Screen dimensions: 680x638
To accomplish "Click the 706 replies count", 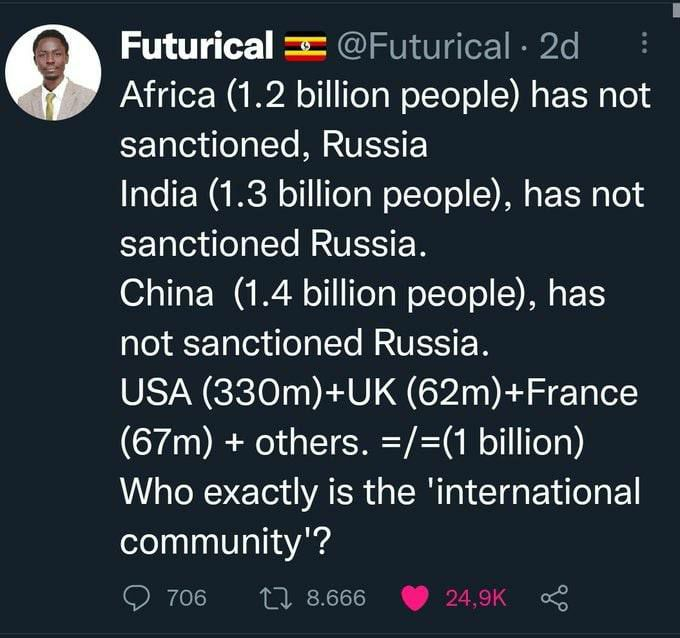I will (186, 598).
